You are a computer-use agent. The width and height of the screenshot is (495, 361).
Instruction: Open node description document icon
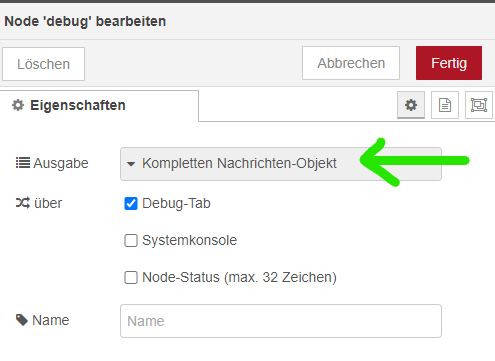click(x=445, y=105)
